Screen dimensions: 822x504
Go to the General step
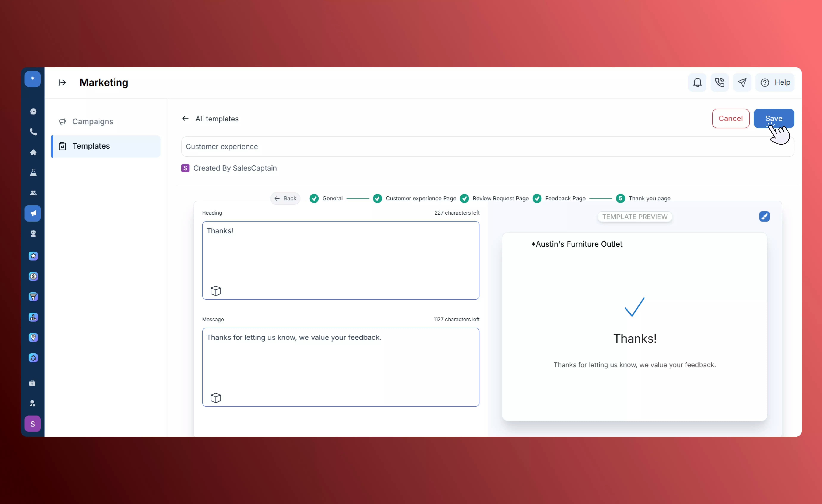tap(332, 198)
